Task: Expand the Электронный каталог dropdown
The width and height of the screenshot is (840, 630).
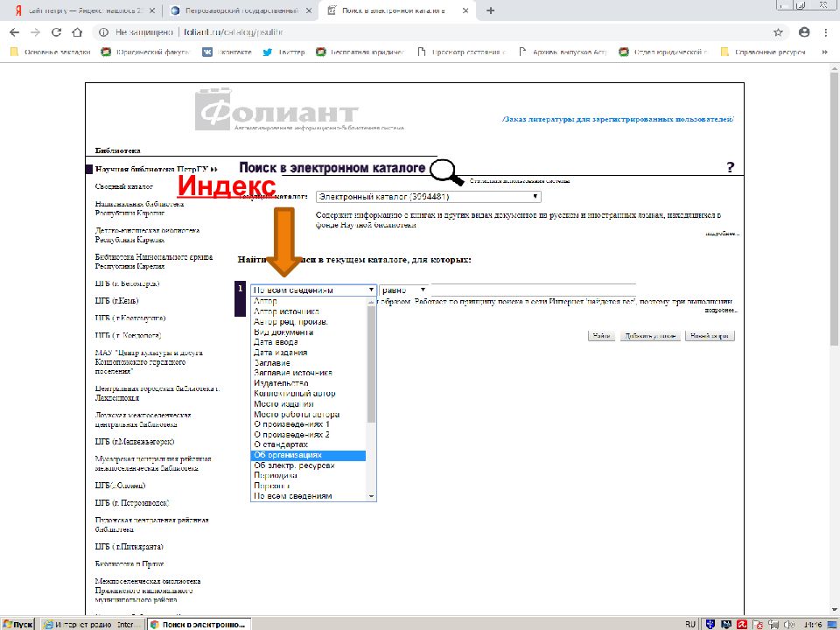Action: pyautogui.click(x=428, y=197)
